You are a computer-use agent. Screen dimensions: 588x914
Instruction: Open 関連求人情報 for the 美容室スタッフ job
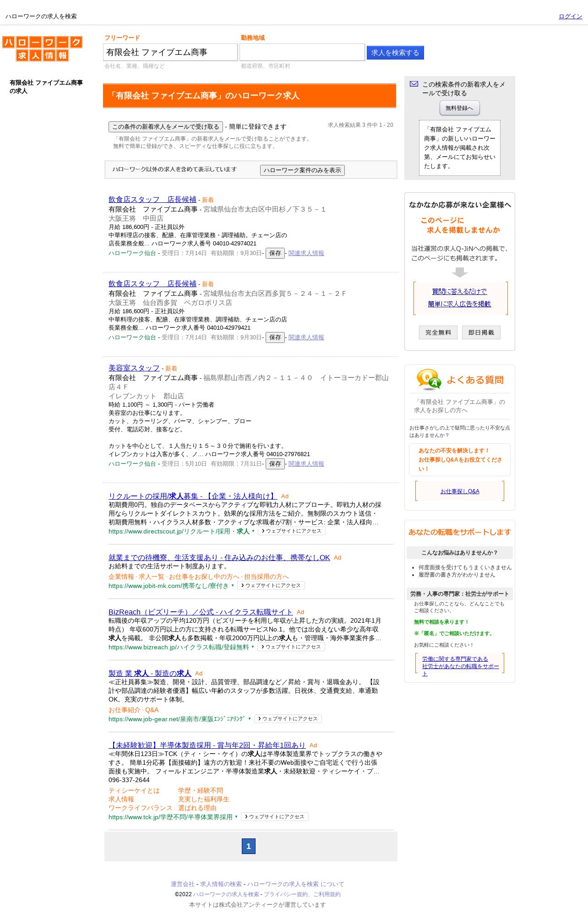[306, 464]
